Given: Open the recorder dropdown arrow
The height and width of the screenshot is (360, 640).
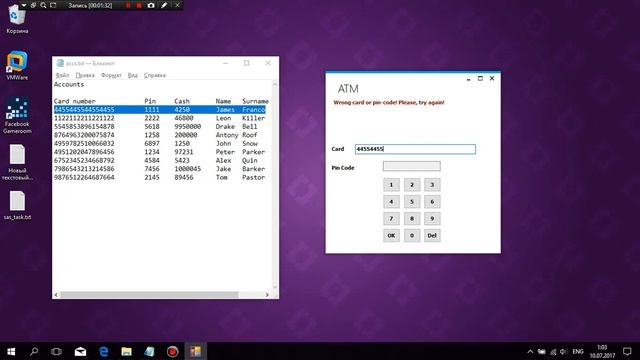Looking at the screenshot, I should (24, 5).
